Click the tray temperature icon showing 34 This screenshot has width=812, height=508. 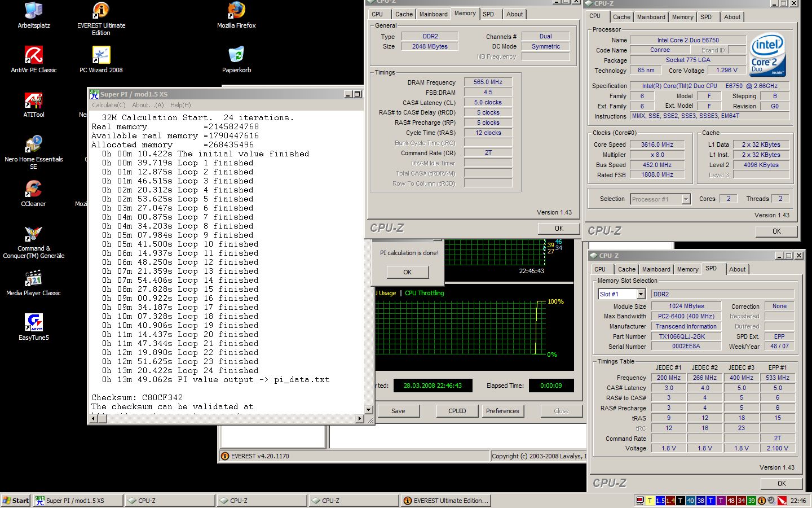tap(741, 501)
